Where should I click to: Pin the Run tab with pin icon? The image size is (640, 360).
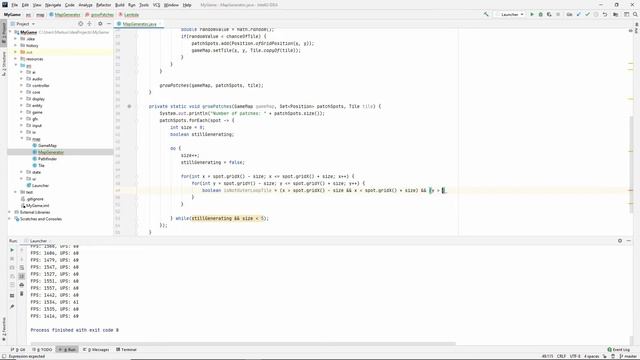(x=12, y=307)
